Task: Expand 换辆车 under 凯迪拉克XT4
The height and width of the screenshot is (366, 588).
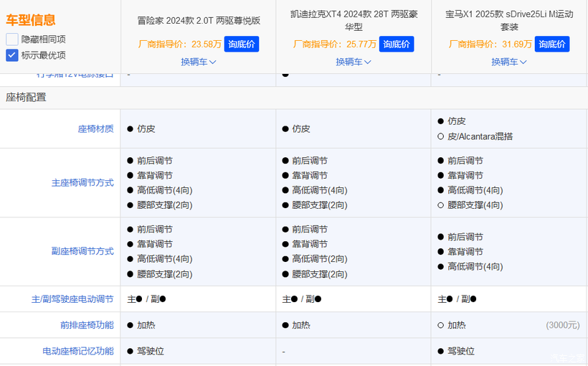Action: 354,62
